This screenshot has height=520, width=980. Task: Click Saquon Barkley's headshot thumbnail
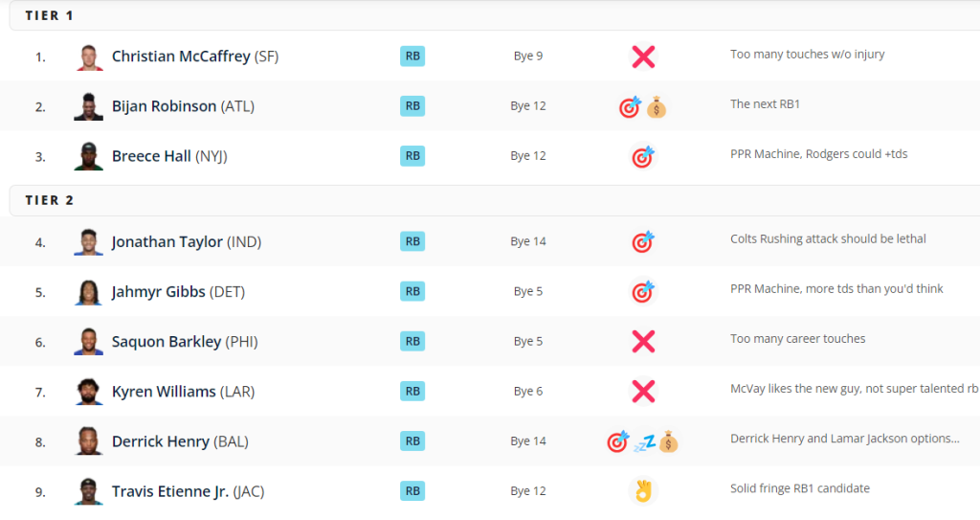89,342
